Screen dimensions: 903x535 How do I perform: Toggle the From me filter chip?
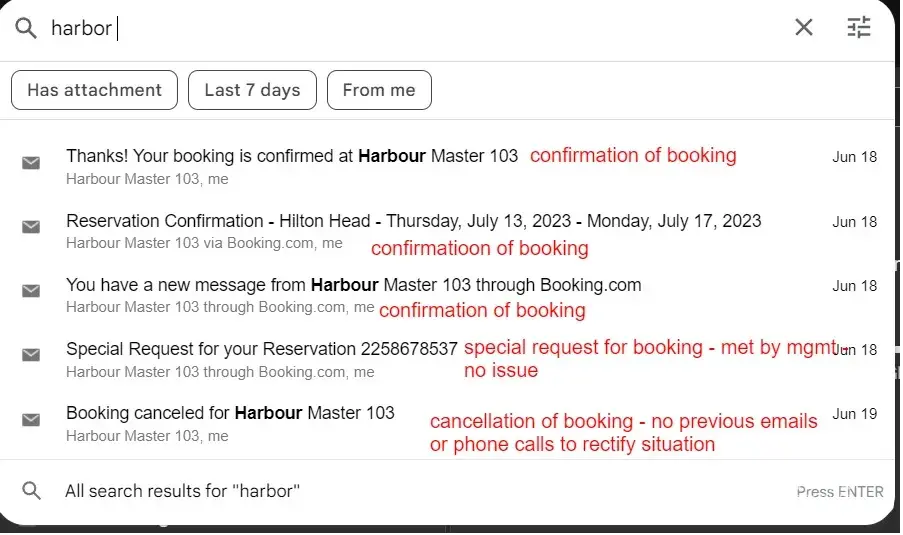(379, 90)
